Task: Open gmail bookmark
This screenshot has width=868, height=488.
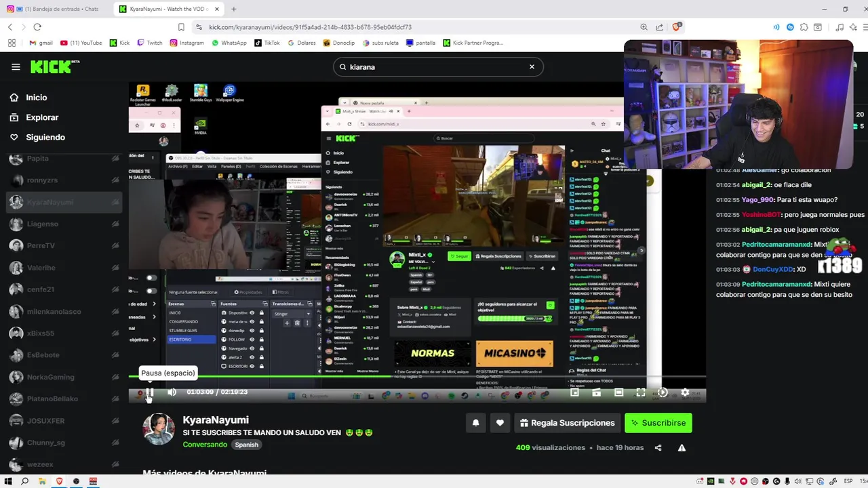Action: coord(41,43)
